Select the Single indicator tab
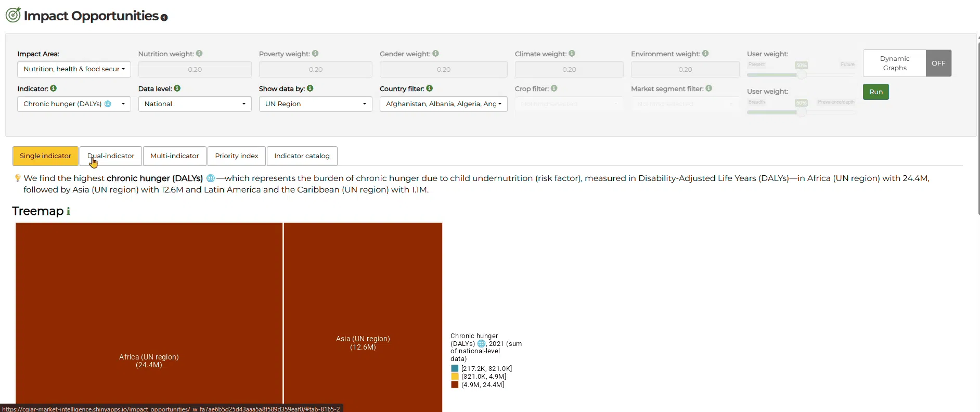The image size is (980, 412). point(45,156)
